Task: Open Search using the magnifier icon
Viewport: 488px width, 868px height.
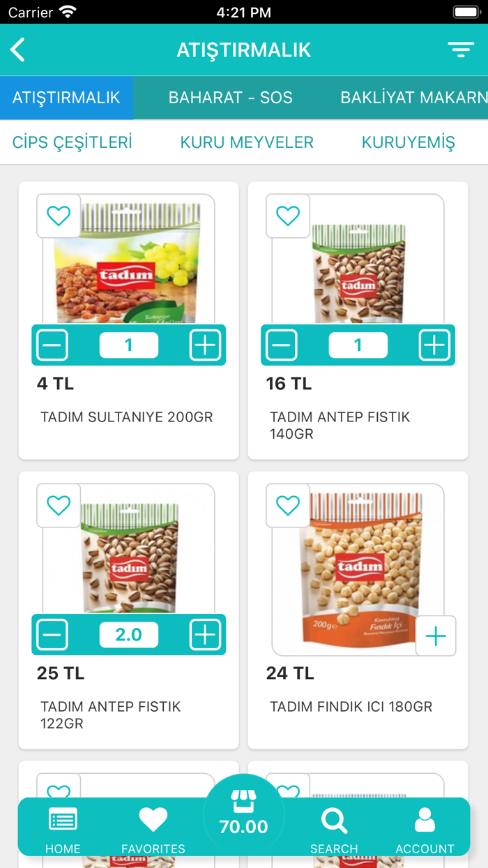Action: click(335, 822)
